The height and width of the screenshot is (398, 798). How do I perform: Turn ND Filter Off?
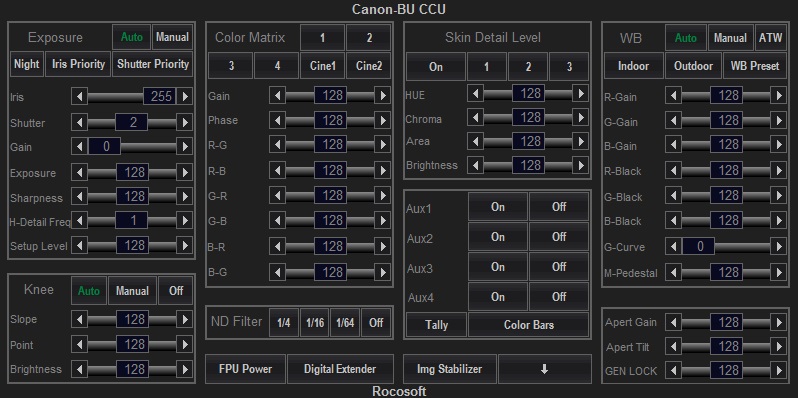click(x=376, y=323)
